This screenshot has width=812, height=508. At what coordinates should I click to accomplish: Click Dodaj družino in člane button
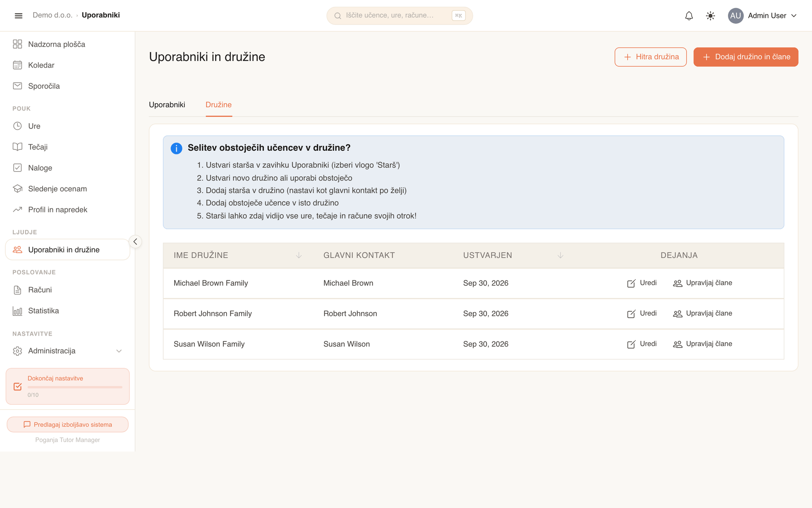(x=746, y=57)
